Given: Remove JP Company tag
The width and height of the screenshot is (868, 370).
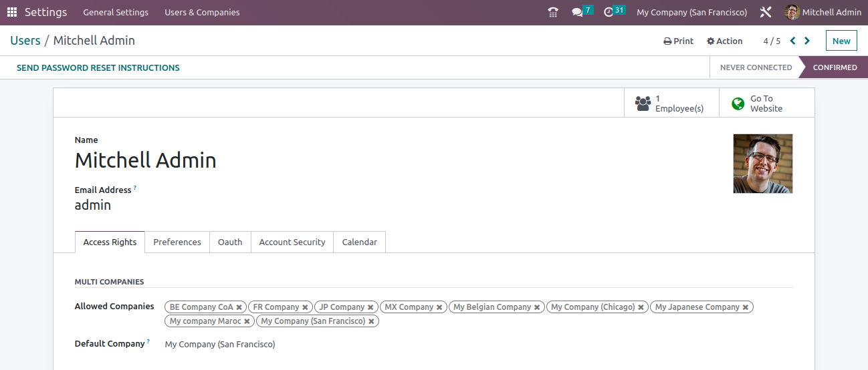Looking at the screenshot, I should pos(370,307).
